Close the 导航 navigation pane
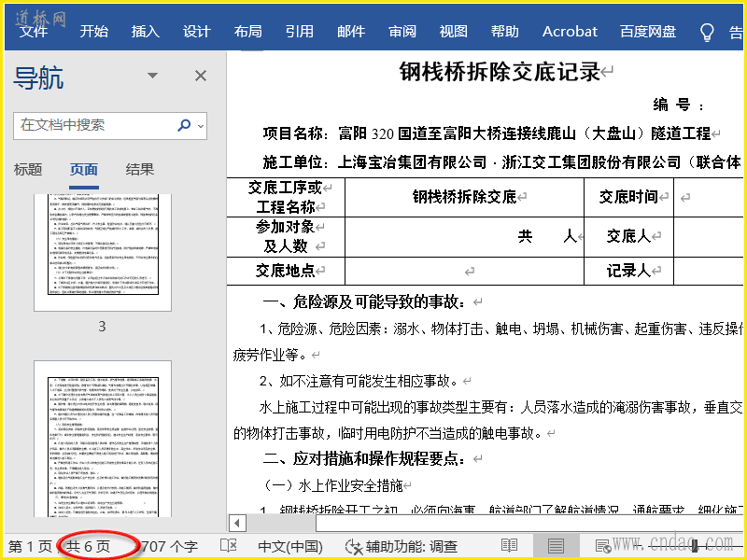747x560 pixels. point(200,76)
